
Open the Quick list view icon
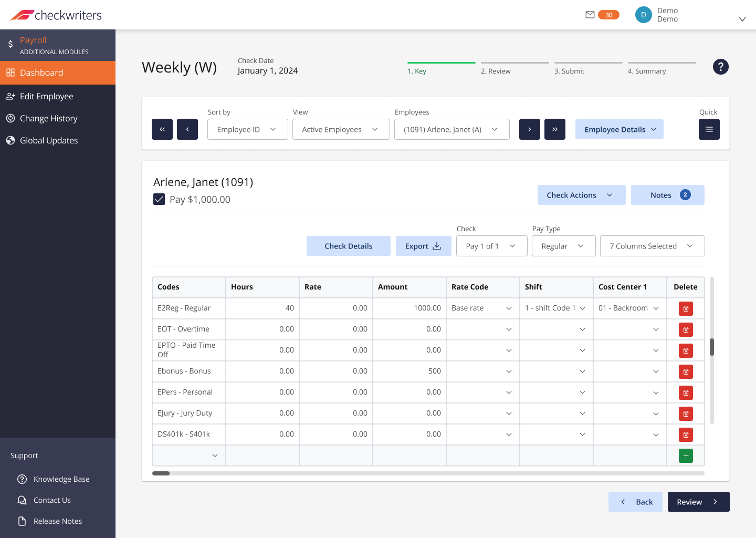tap(709, 129)
